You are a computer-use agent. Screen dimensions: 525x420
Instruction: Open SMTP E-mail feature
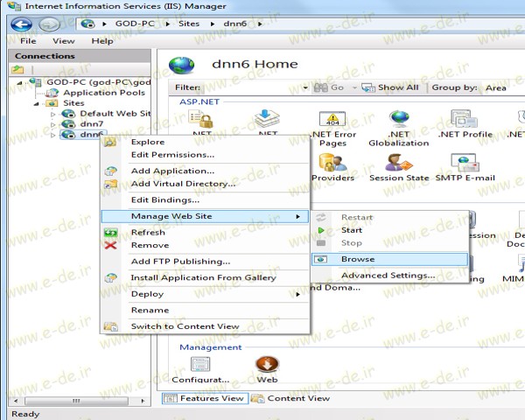(465, 167)
